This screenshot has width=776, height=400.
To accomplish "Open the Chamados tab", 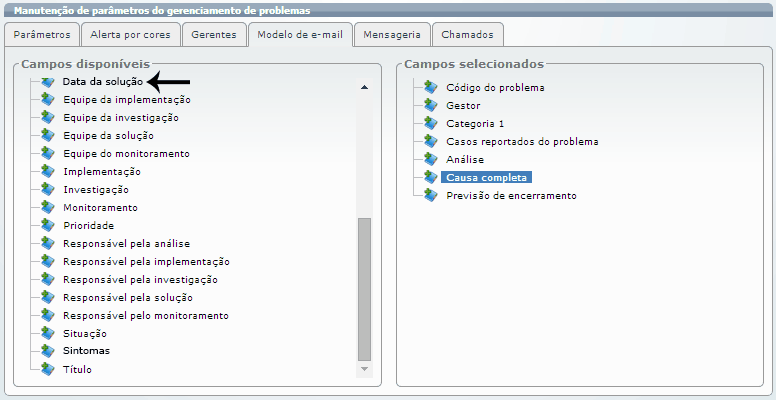I will coord(468,35).
